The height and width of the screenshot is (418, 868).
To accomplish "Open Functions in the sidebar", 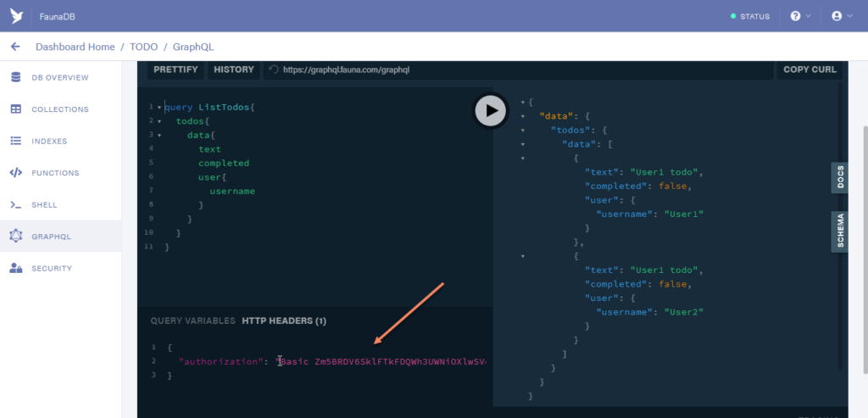I will 60,173.
